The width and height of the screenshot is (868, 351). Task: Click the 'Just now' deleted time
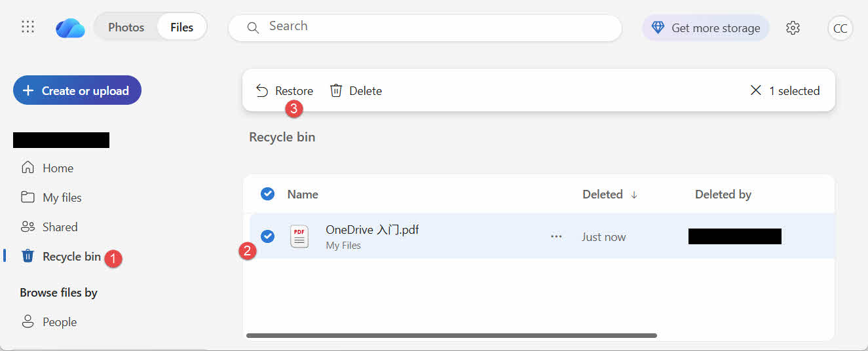coord(604,237)
